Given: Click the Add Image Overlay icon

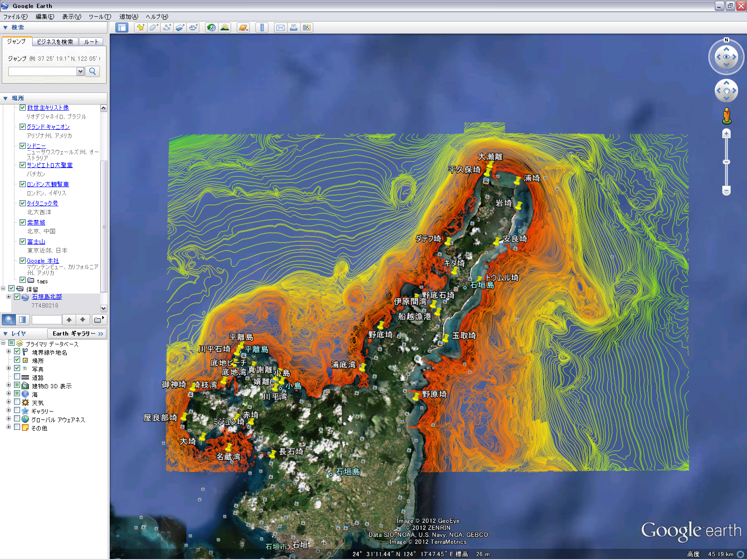Looking at the screenshot, I should pos(180,28).
